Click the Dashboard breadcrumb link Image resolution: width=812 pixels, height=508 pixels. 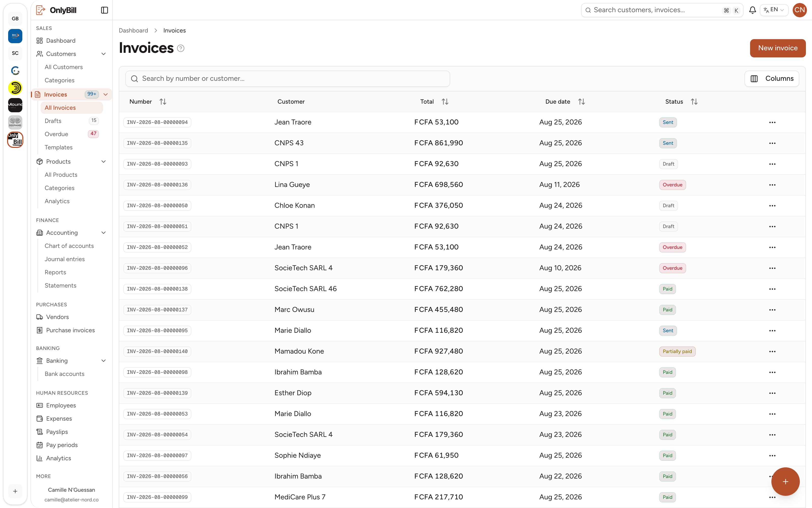coord(133,30)
